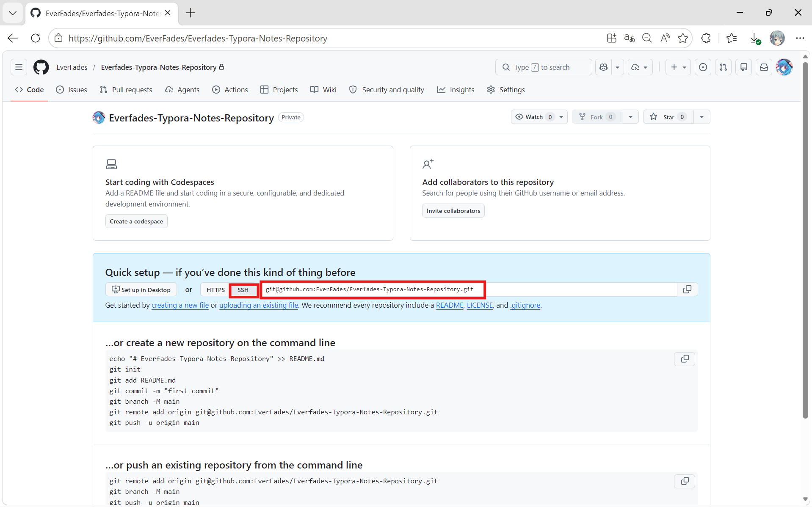Expand the Copilot dropdown arrow

[x=618, y=67]
